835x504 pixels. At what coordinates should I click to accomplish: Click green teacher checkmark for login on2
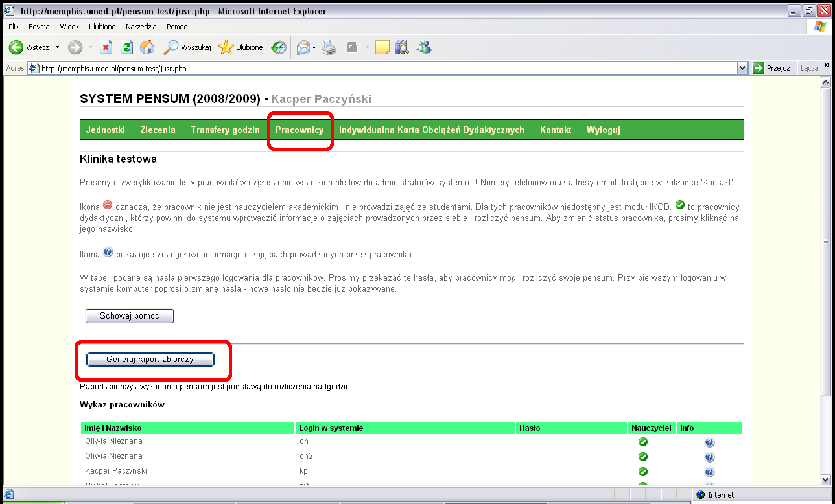click(643, 457)
